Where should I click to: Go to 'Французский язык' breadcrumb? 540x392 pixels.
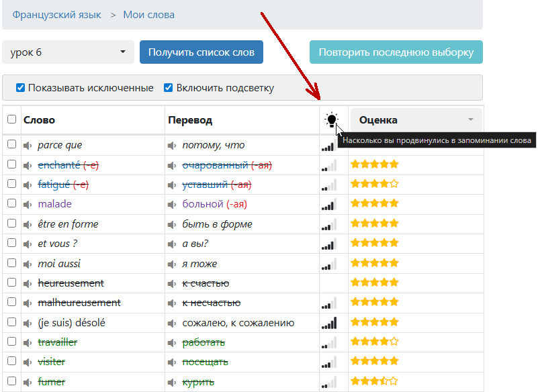click(57, 15)
